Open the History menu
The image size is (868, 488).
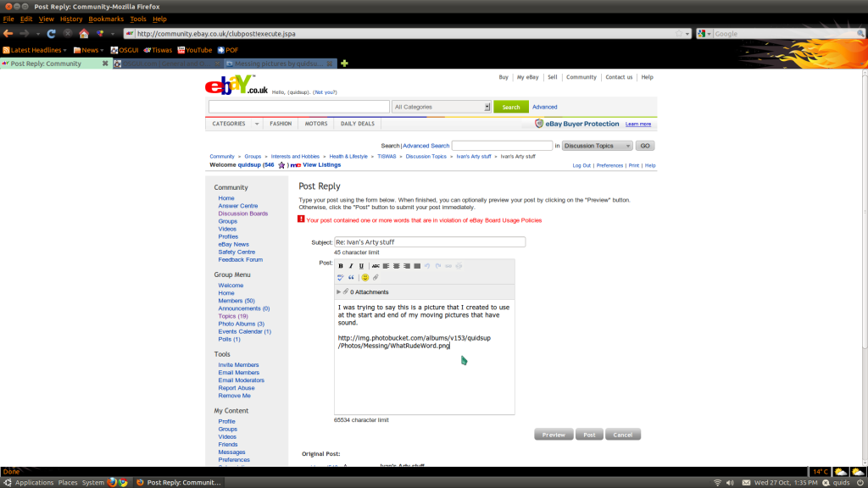71,19
